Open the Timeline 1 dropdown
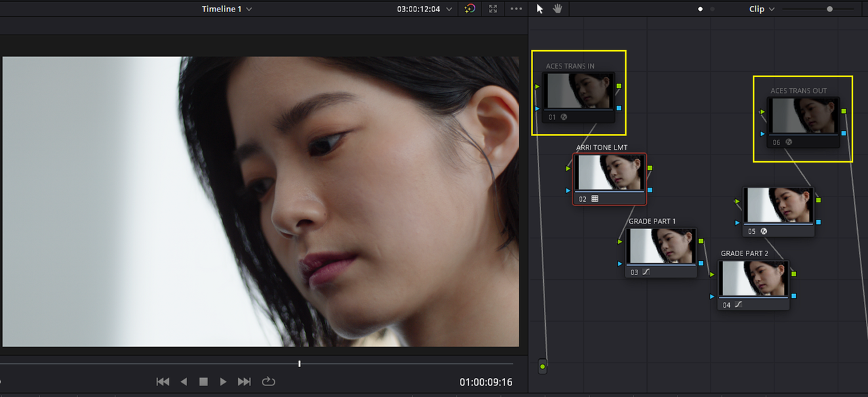 226,9
